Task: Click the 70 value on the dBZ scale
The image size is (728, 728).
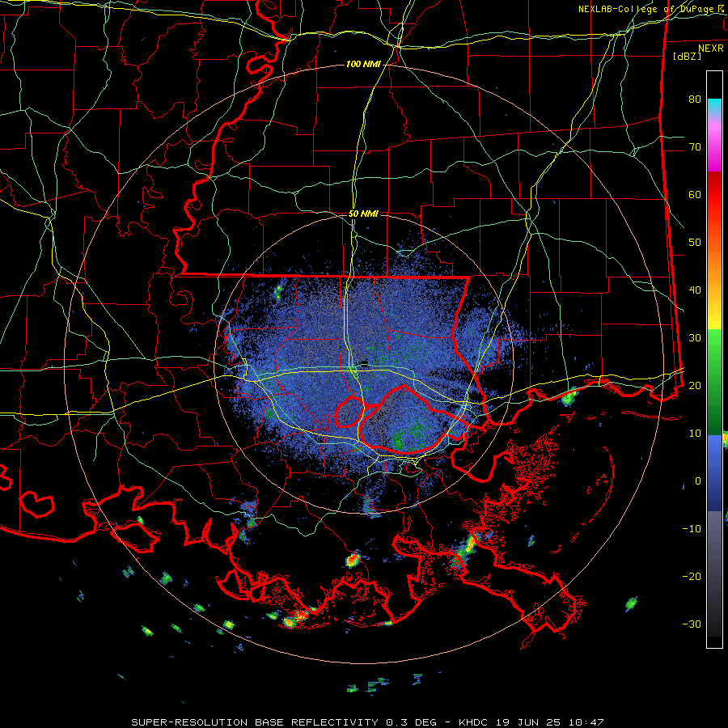Action: pos(695,146)
